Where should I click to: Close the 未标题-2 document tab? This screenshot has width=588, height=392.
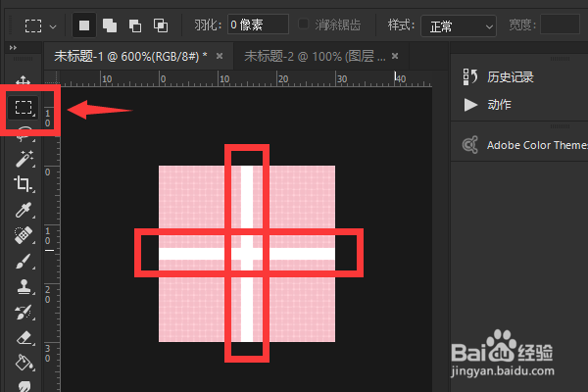click(395, 56)
